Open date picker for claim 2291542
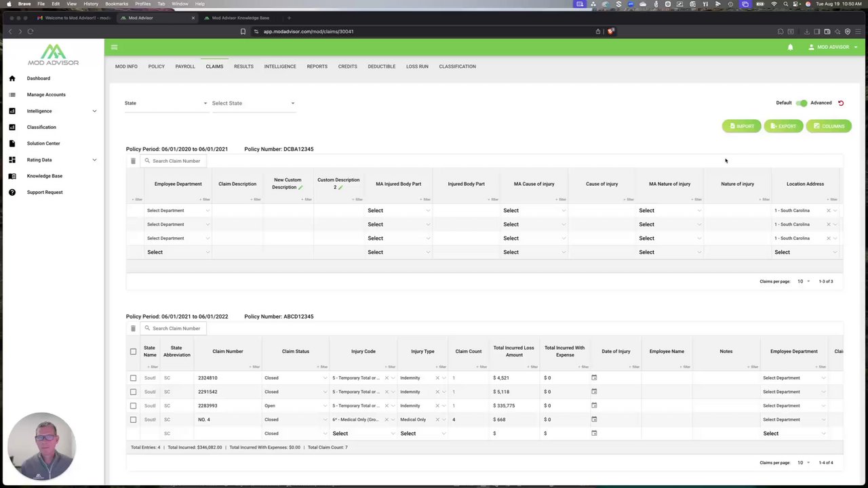The height and width of the screenshot is (488, 868). [594, 392]
